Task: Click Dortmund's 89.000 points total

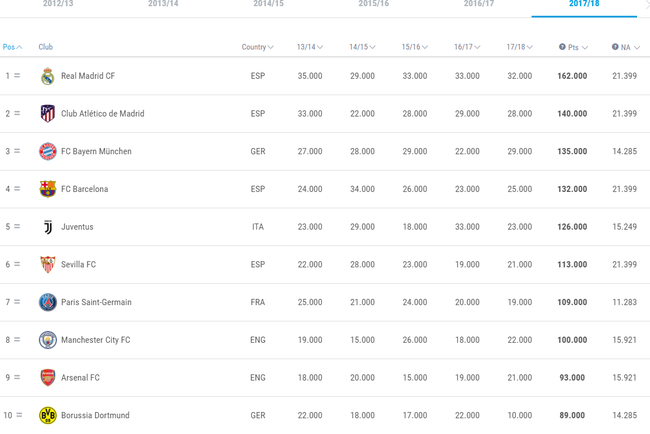Action: click(572, 415)
